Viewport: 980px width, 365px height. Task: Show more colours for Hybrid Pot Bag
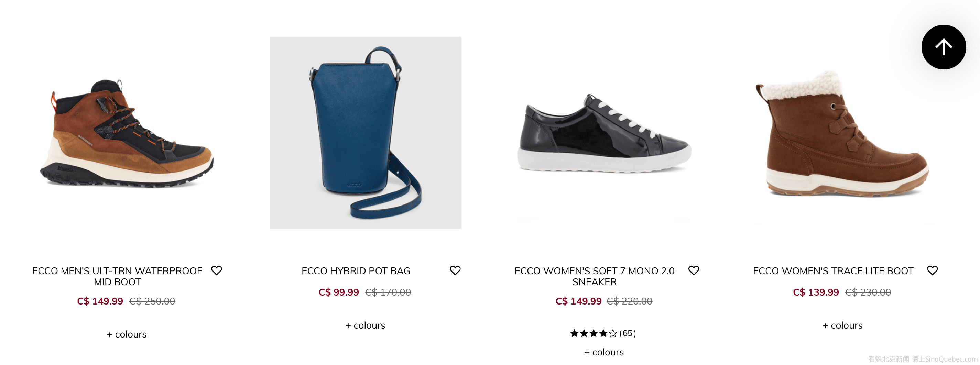click(x=365, y=325)
